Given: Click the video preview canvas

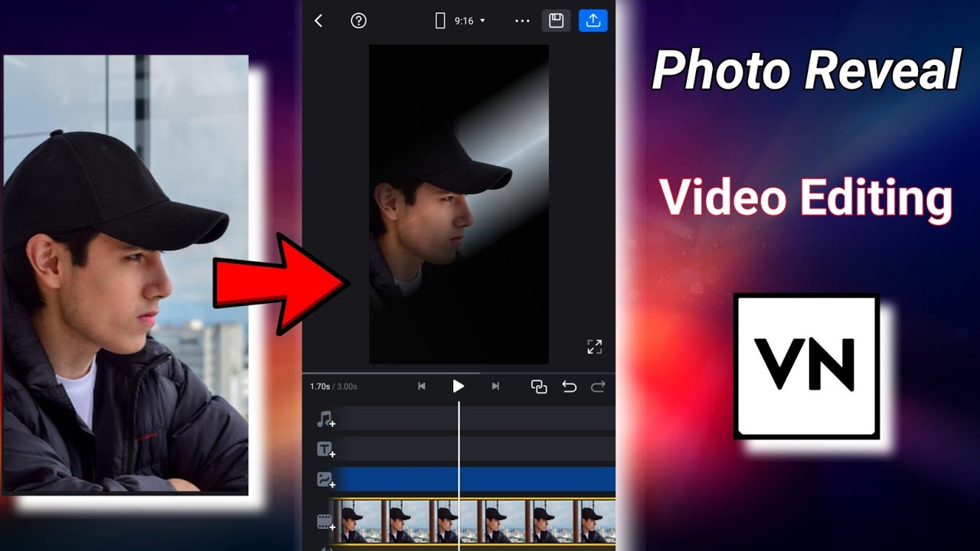Looking at the screenshot, I should click(x=459, y=204).
